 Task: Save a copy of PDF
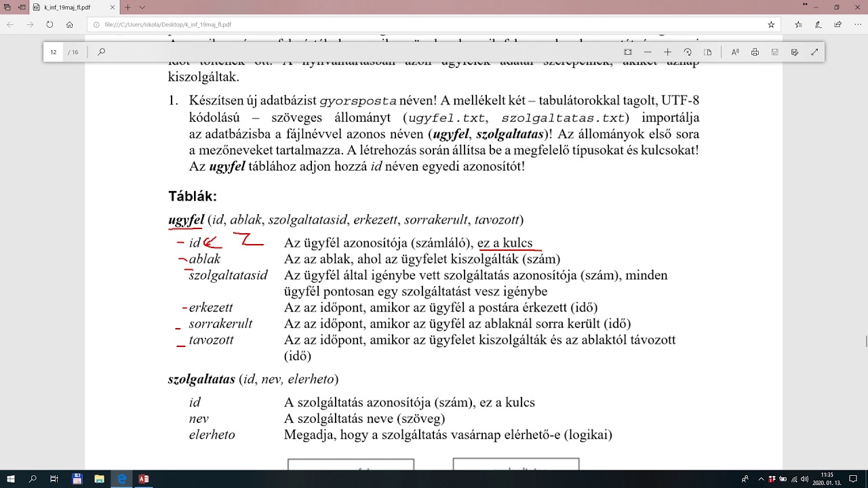pos(795,52)
